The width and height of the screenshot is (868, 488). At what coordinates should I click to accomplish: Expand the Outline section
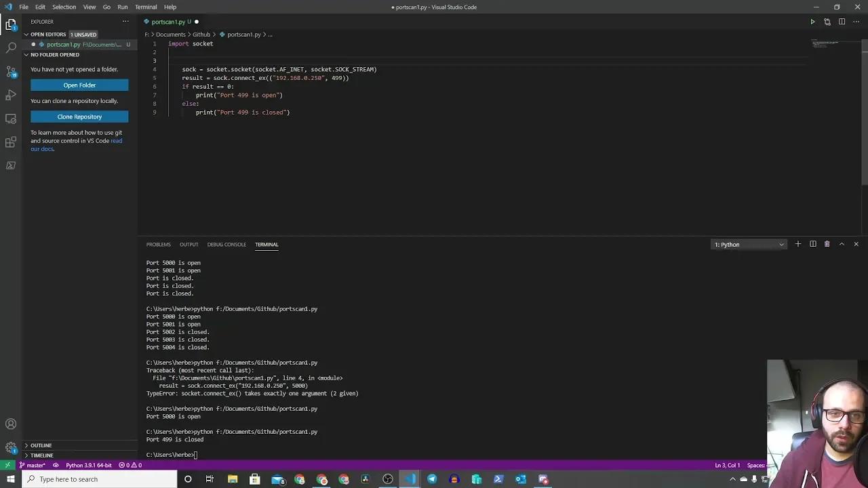tap(41, 445)
